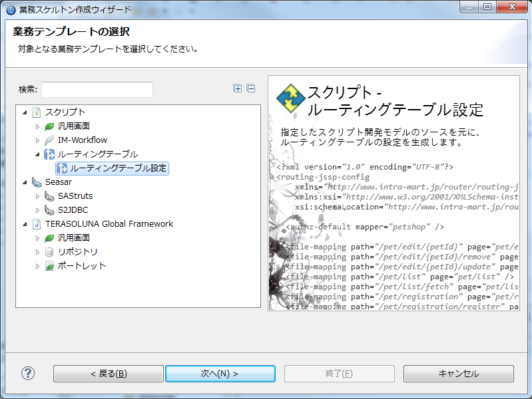Click the ポートレット icon
This screenshot has width=532, height=399.
[49, 266]
